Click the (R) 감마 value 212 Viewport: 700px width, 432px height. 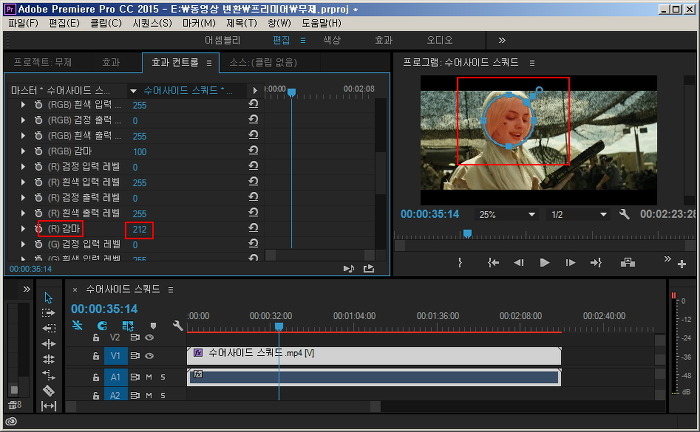139,229
